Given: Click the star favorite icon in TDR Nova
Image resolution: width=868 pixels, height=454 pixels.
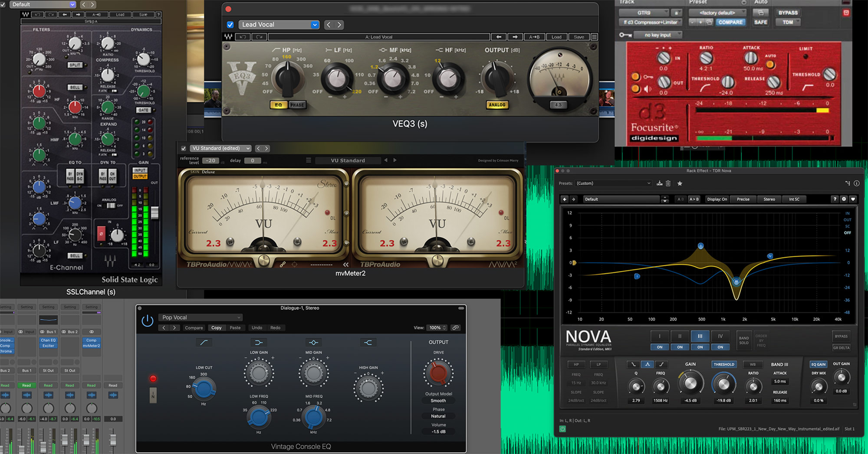Looking at the screenshot, I should coord(680,183).
